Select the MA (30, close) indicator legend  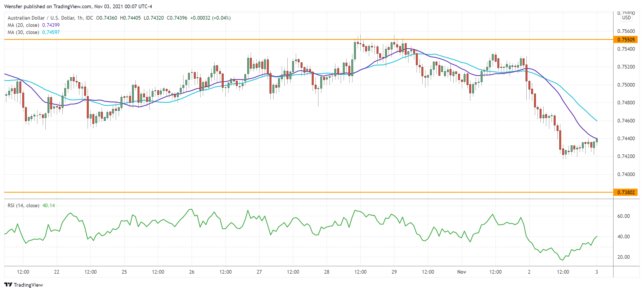click(x=23, y=32)
